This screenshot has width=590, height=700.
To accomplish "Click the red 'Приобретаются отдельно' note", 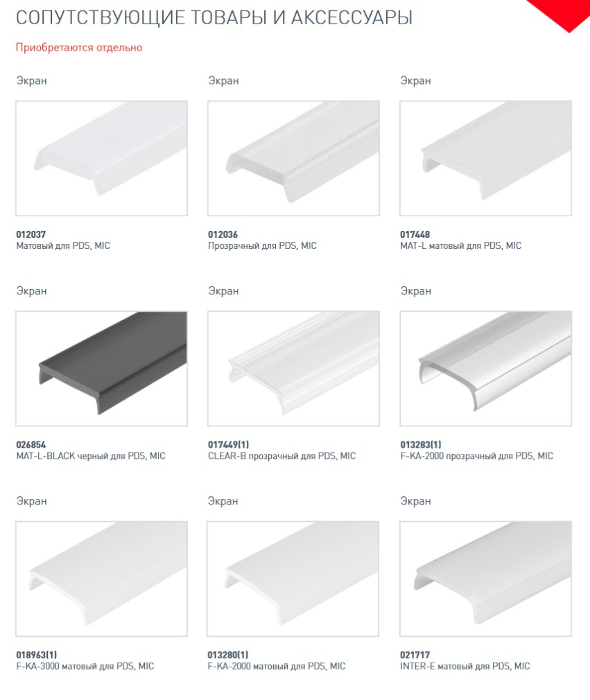I will [79, 47].
